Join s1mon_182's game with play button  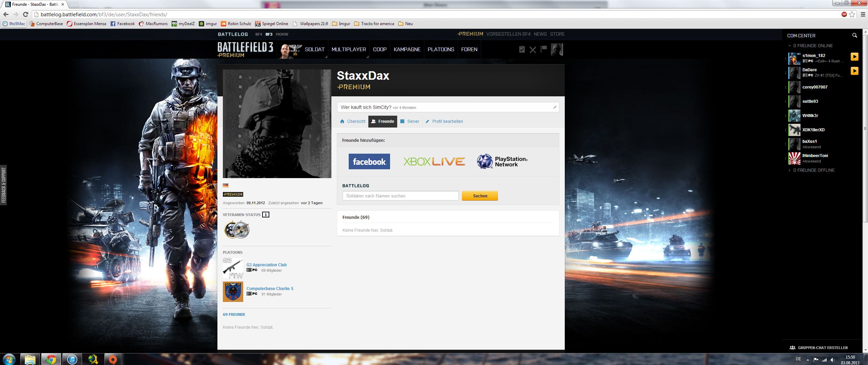[854, 57]
